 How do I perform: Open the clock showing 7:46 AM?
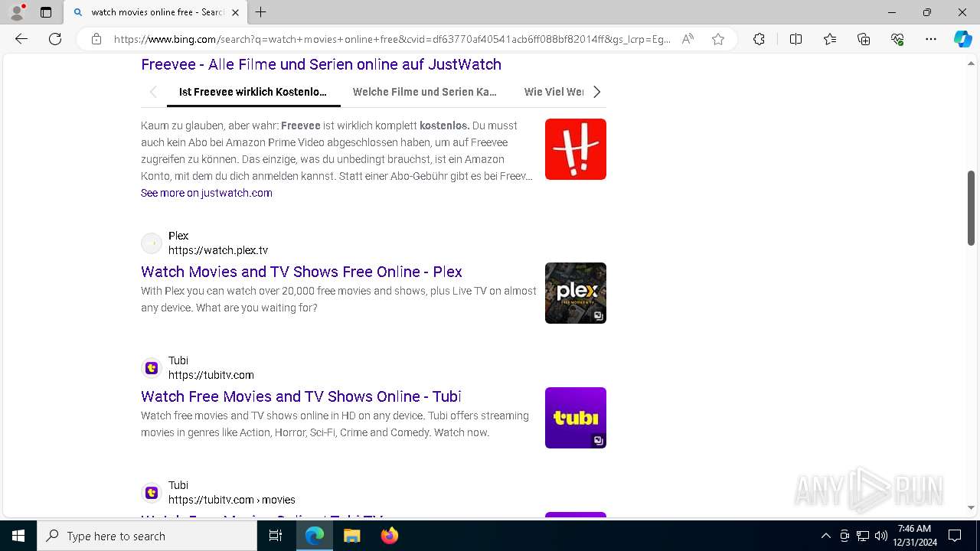pos(915,536)
